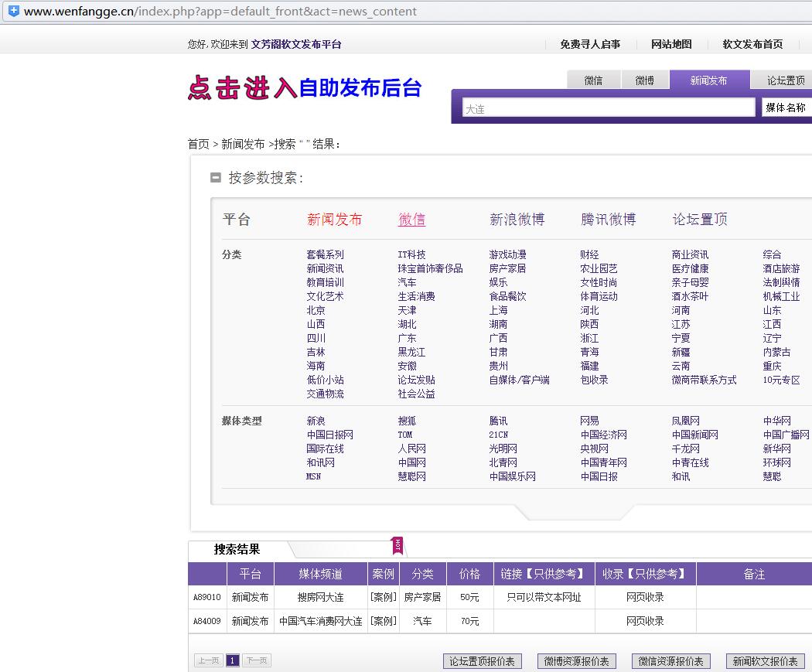Filter by 食品餐饮 category
812x672 pixels.
point(508,297)
